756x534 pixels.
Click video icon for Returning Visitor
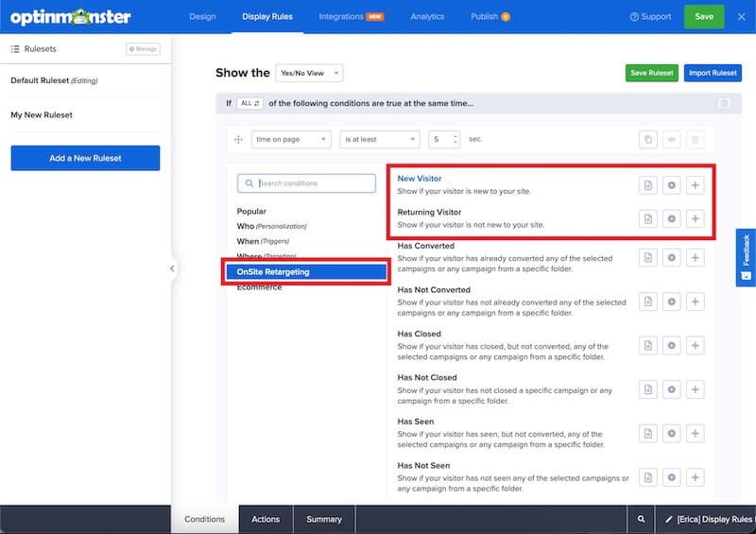point(672,219)
